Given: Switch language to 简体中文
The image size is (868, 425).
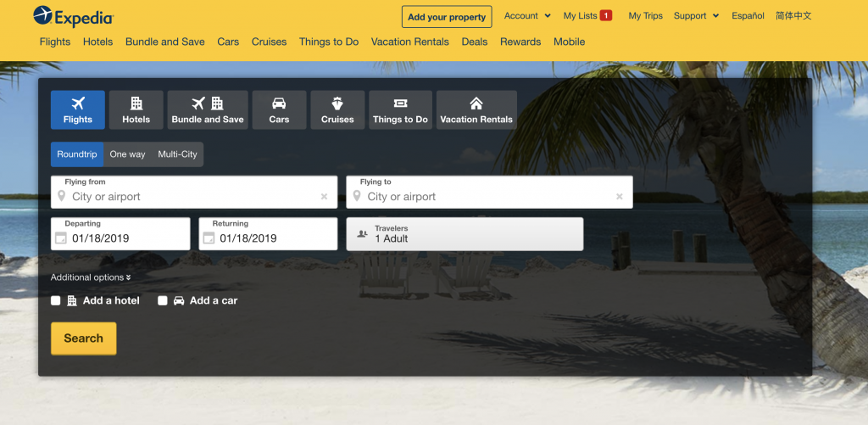Looking at the screenshot, I should click(793, 15).
